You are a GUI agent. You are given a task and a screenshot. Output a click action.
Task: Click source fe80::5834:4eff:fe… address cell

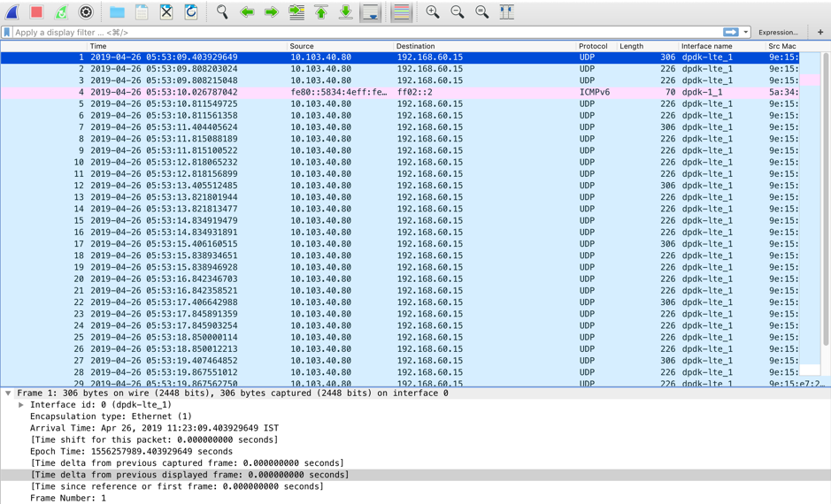tap(339, 92)
